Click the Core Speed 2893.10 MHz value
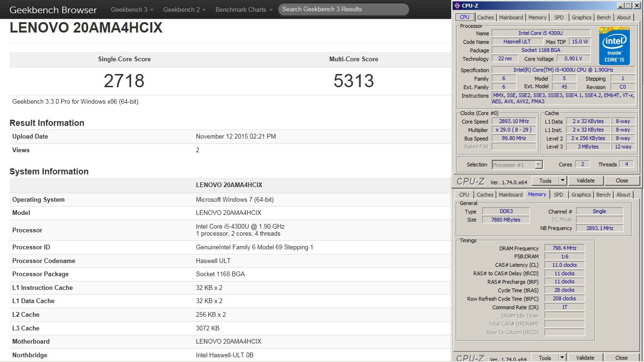 [x=514, y=121]
